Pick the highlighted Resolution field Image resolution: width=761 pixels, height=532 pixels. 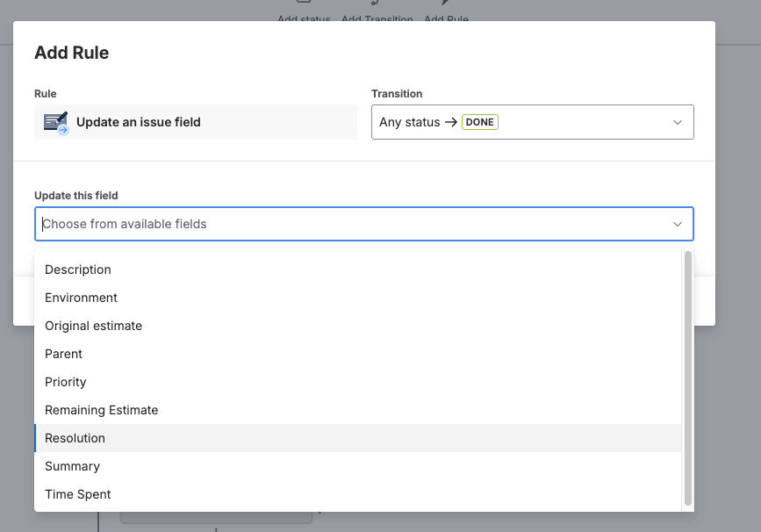tap(75, 438)
